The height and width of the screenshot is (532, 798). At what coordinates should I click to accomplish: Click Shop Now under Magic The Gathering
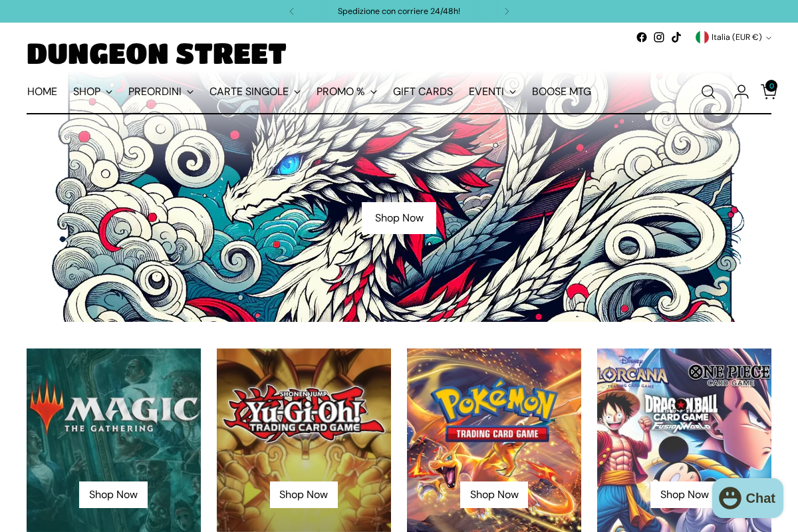point(113,494)
